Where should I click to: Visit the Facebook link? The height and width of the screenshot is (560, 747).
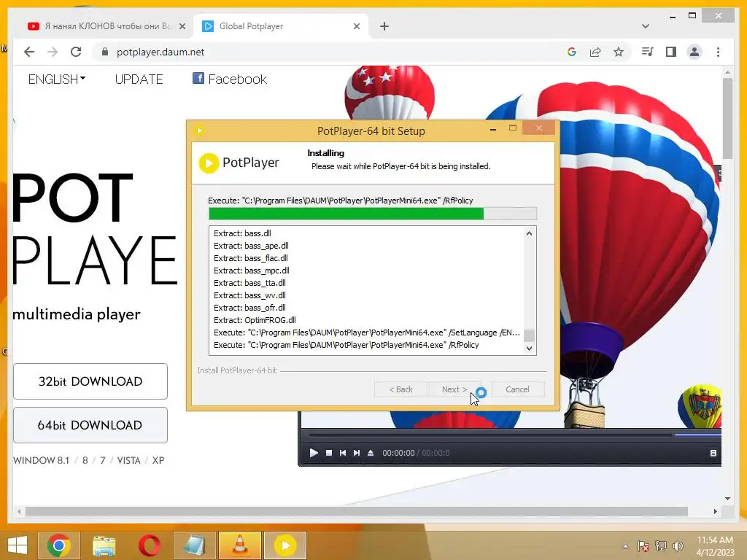pyautogui.click(x=230, y=79)
